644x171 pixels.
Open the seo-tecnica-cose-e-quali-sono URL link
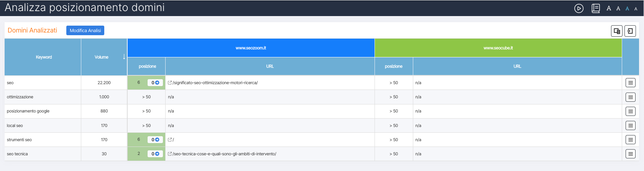[x=224, y=154]
